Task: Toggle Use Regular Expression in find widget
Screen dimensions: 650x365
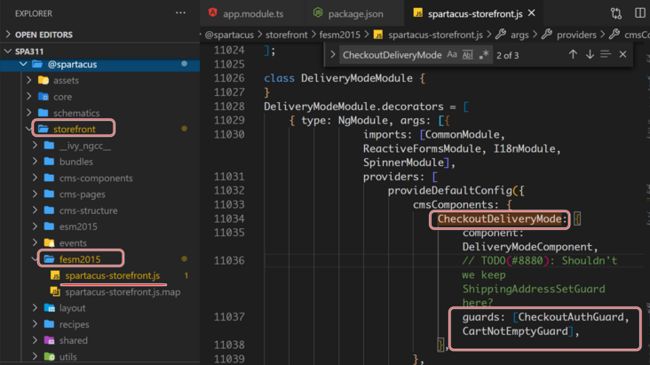Action: (x=483, y=55)
